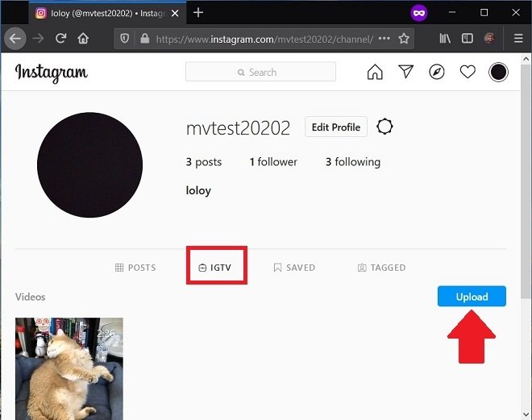
Task: Open the browser home page icon
Action: (83, 39)
